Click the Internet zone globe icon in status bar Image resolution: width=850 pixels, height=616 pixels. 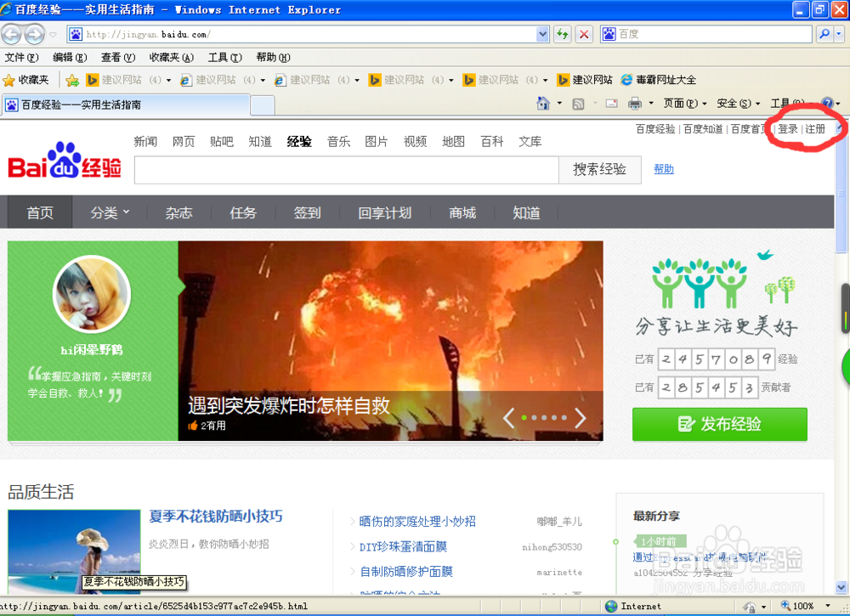pyautogui.click(x=611, y=607)
